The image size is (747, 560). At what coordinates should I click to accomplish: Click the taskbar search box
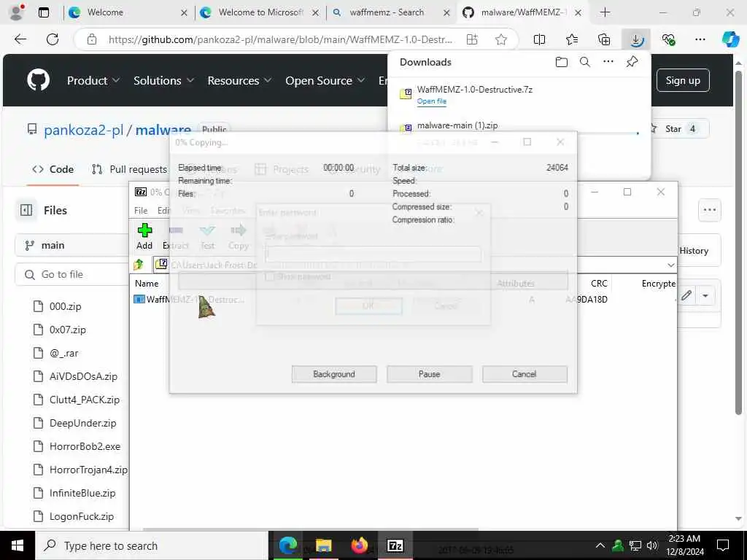[152, 545]
